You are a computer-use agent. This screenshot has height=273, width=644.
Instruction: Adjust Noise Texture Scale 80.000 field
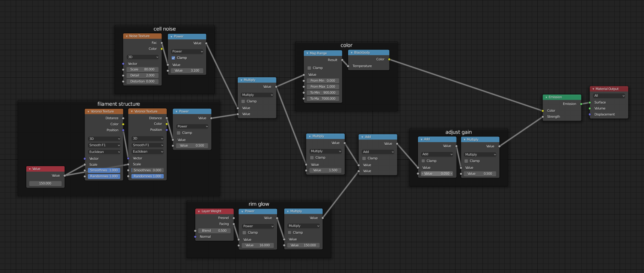click(143, 69)
